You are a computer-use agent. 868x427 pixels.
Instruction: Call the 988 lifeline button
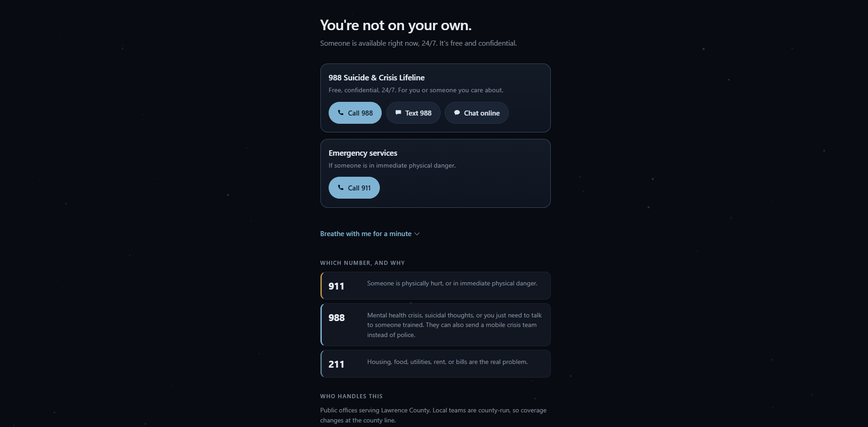(355, 113)
